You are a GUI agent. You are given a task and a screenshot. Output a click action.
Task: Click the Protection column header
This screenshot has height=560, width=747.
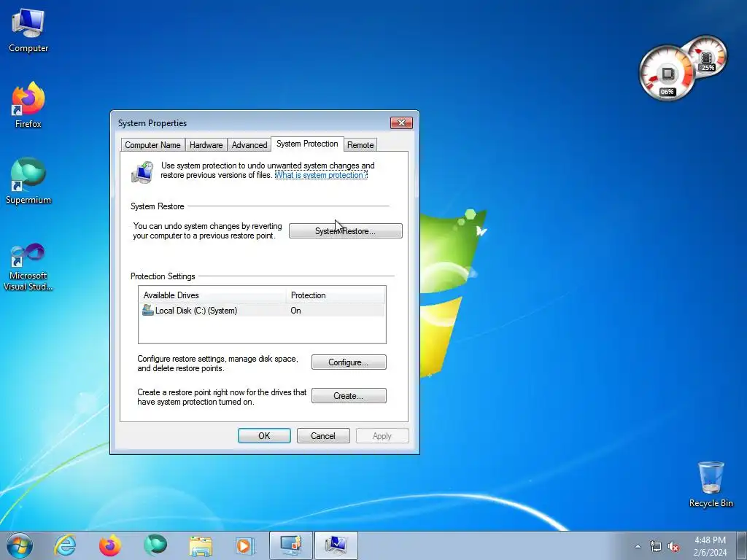pyautogui.click(x=336, y=295)
